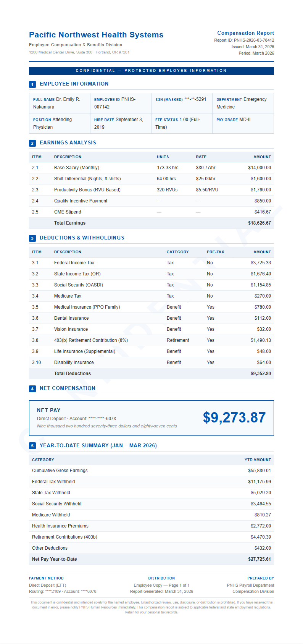Click the Social Security (OASDI) row
Screen dimensions: 303x644
pyautogui.click(x=151, y=285)
